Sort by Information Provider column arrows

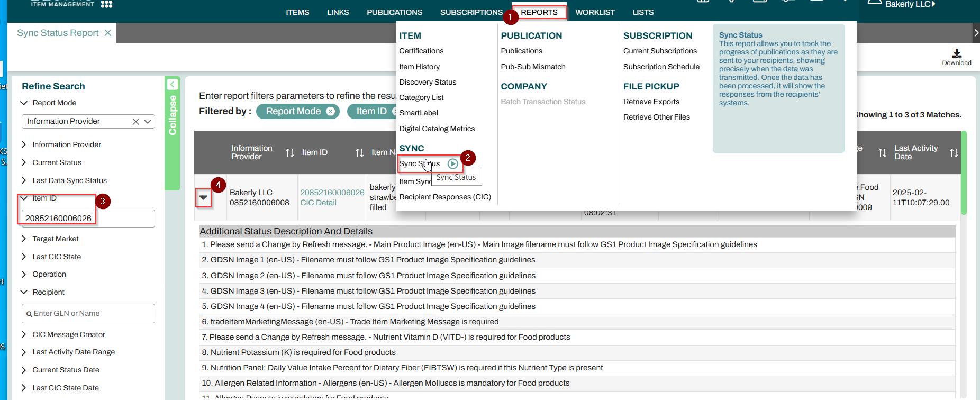[x=289, y=153]
